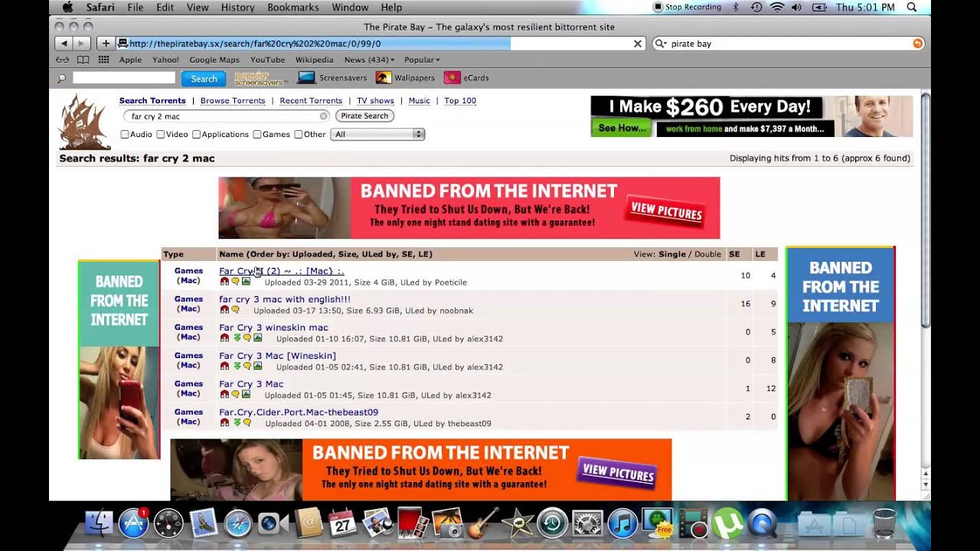The width and height of the screenshot is (980, 551).
Task: Open QuickTime Player from the Dock
Action: coord(762,524)
